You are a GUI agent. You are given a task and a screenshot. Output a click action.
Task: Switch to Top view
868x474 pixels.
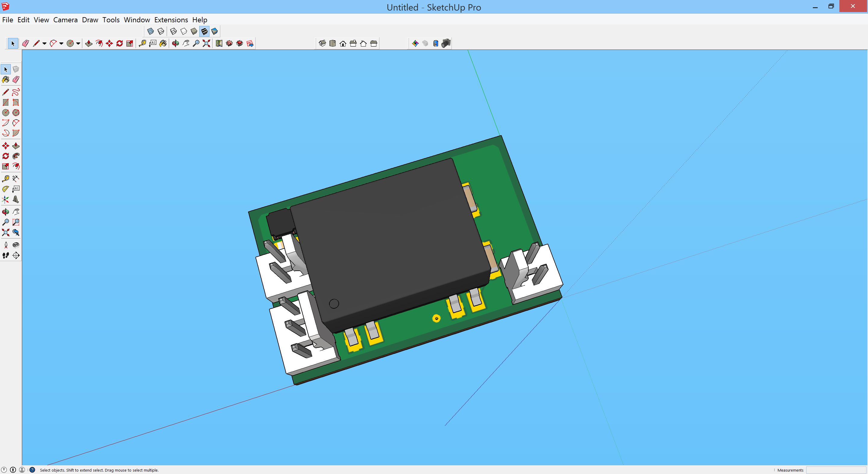click(x=332, y=43)
